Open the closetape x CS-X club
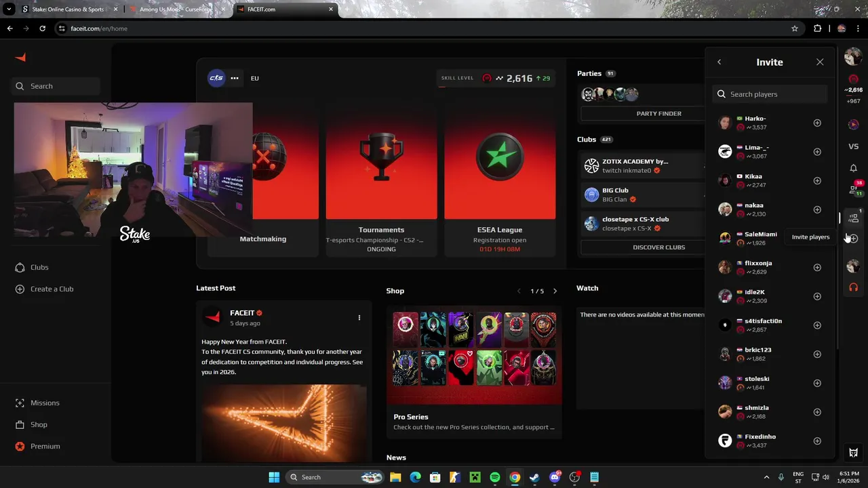 point(642,224)
